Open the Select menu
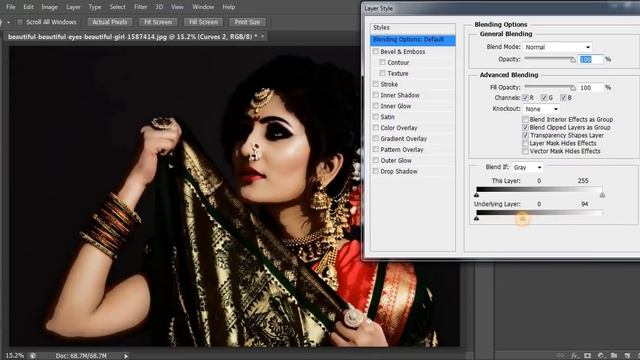Image resolution: width=640 pixels, height=360 pixels. click(x=118, y=7)
